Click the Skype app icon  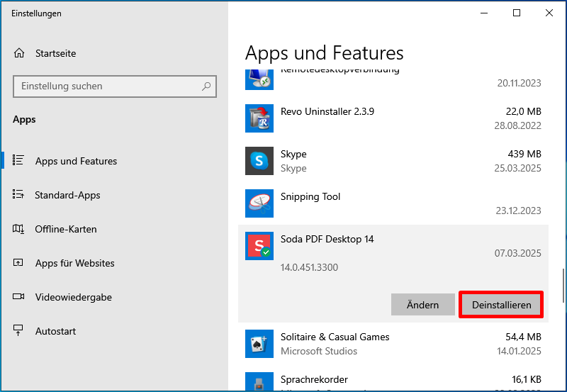(259, 161)
